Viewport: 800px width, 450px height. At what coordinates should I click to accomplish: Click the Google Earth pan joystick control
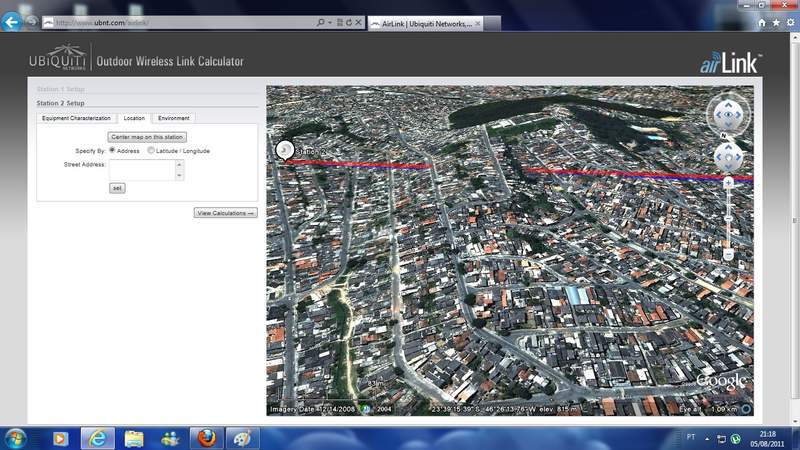coord(728,157)
